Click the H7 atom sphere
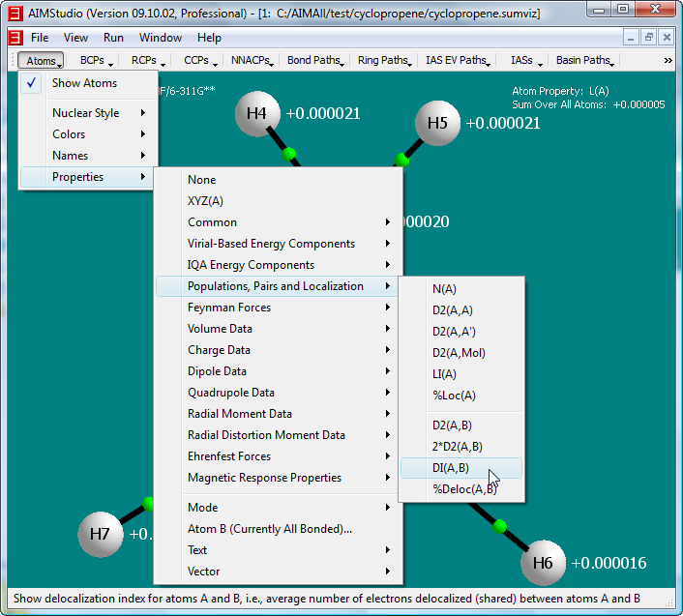The width and height of the screenshot is (683, 616). [100, 534]
